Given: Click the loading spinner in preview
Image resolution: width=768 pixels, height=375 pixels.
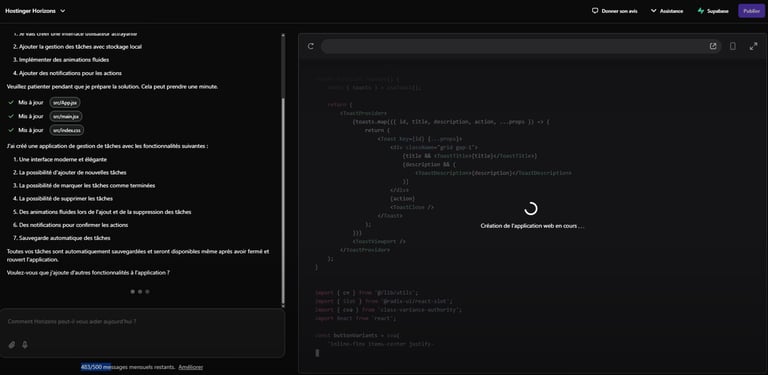Looking at the screenshot, I should point(531,209).
